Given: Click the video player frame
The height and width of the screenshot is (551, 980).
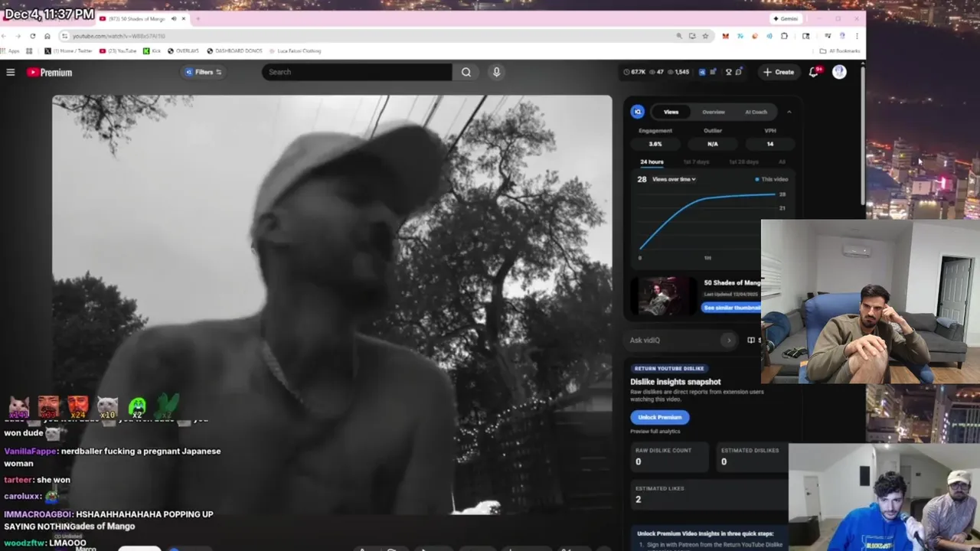Looking at the screenshot, I should pos(332,304).
